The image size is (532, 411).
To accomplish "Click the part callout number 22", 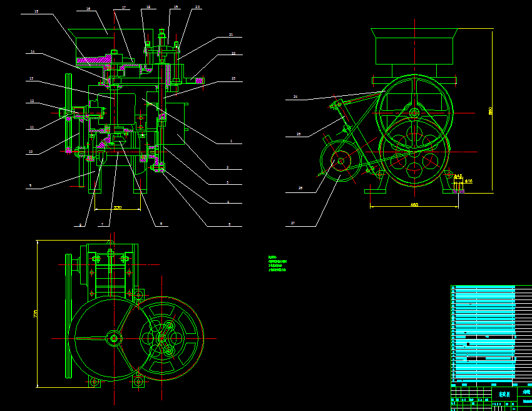I will pos(233,53).
